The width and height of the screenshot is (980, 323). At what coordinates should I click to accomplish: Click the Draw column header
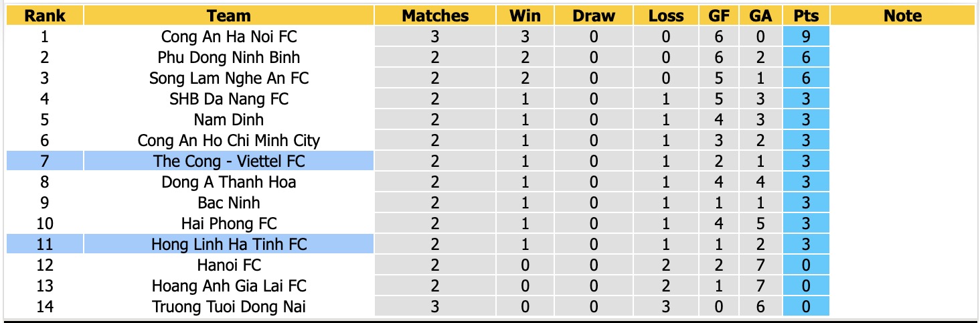594,15
